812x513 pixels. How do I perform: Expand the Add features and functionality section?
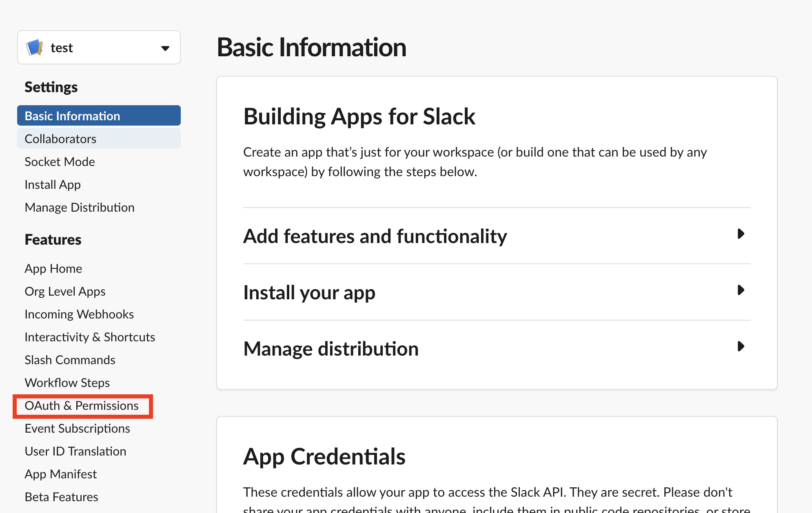coord(375,236)
